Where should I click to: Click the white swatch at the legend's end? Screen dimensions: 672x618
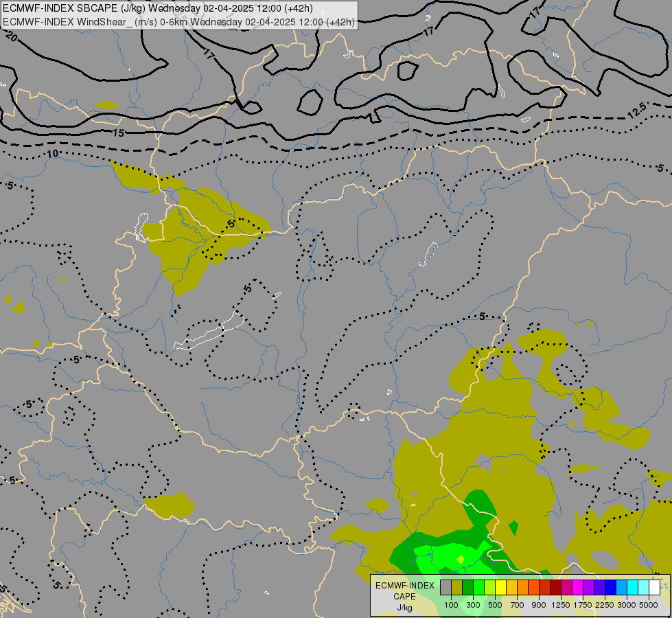click(x=654, y=588)
